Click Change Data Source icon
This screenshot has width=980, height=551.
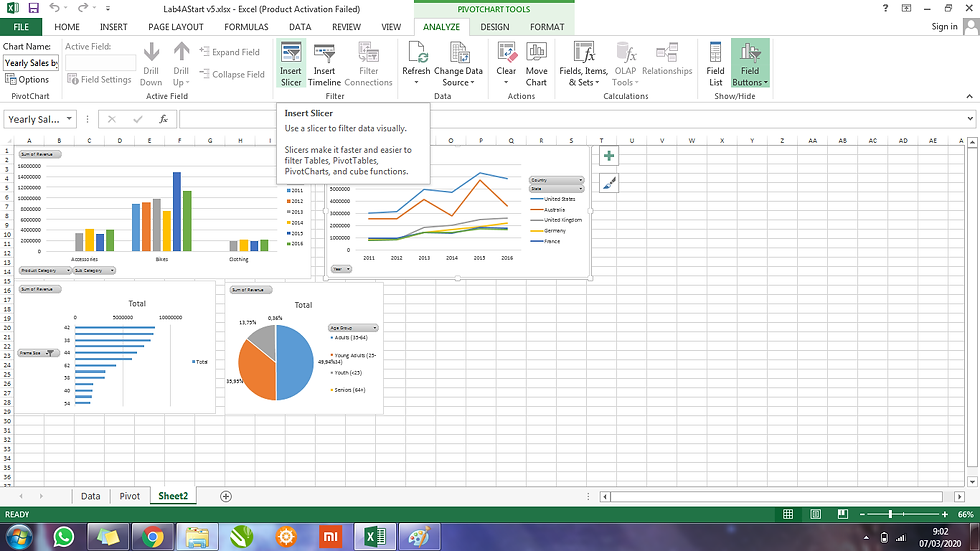tap(460, 52)
